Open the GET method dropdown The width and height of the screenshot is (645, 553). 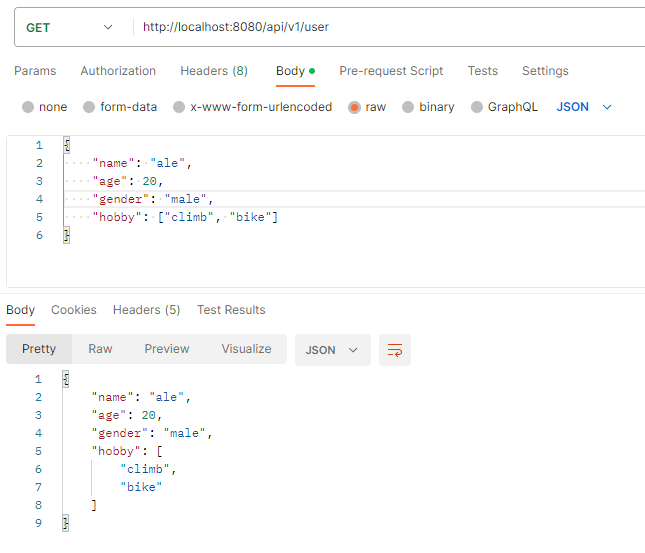pyautogui.click(x=69, y=28)
